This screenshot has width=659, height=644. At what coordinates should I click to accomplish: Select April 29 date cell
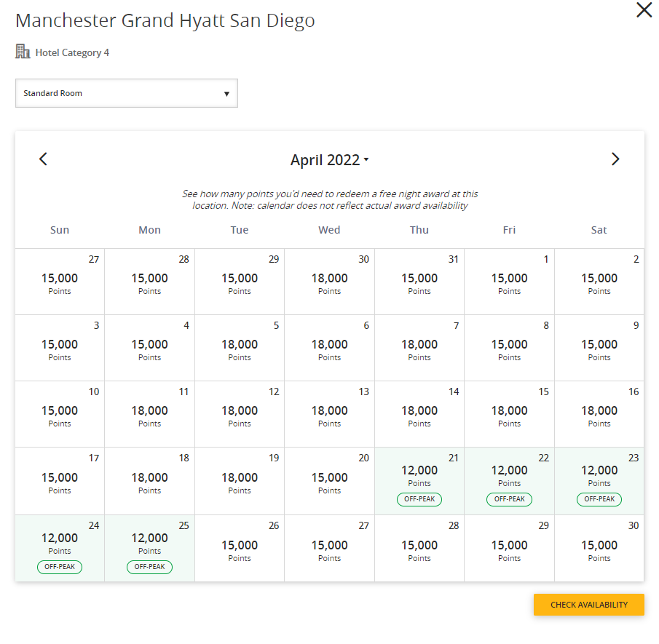pyautogui.click(x=510, y=548)
